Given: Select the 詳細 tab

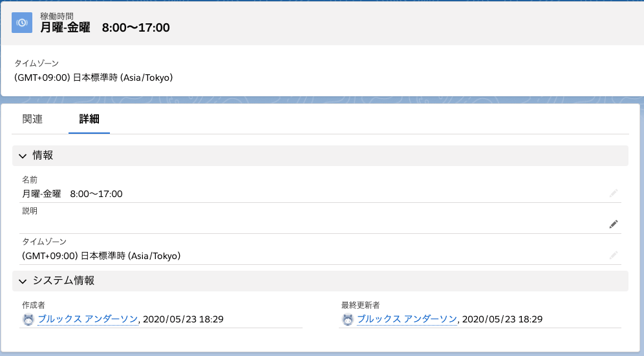Looking at the screenshot, I should coord(89,119).
